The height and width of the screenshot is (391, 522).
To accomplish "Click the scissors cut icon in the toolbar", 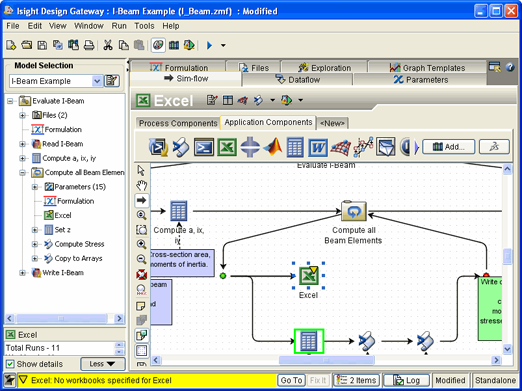I will point(107,45).
